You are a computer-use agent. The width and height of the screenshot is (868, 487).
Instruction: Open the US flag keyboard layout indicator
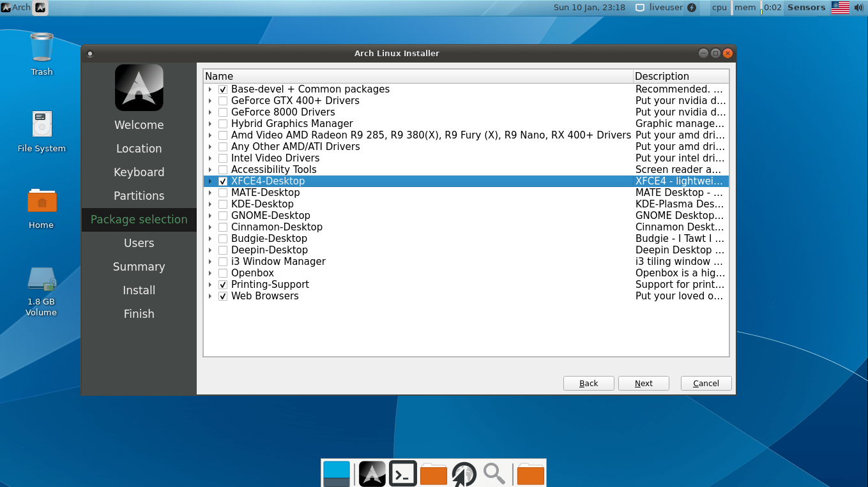(840, 8)
